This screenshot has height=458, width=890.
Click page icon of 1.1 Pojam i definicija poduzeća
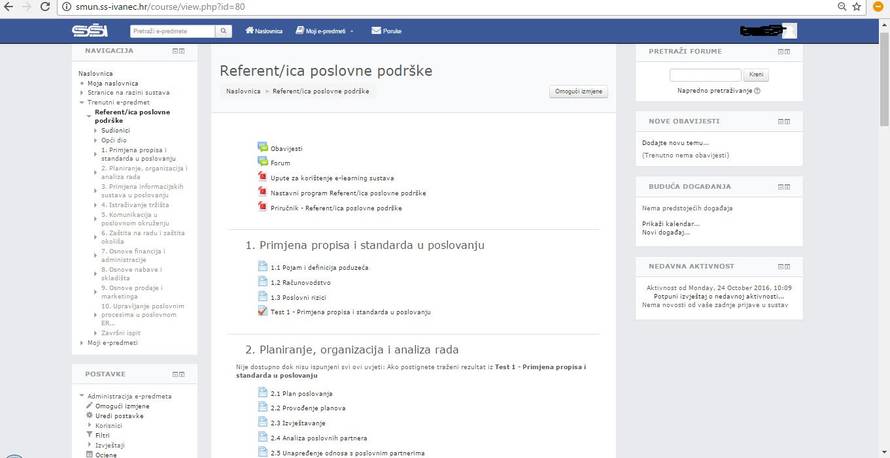coord(262,266)
